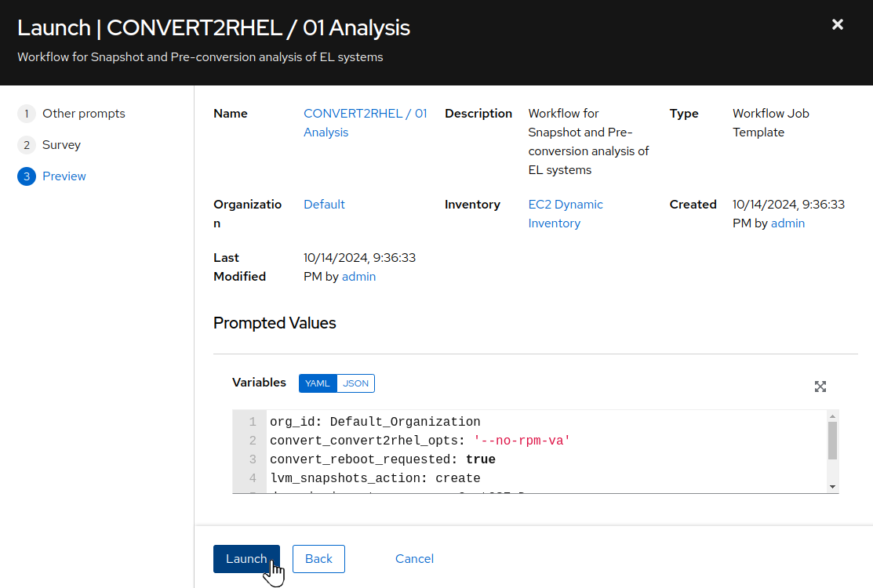
Task: Click the Launch | CONVERT2RHEL / 01 Analysis title
Action: pos(214,27)
